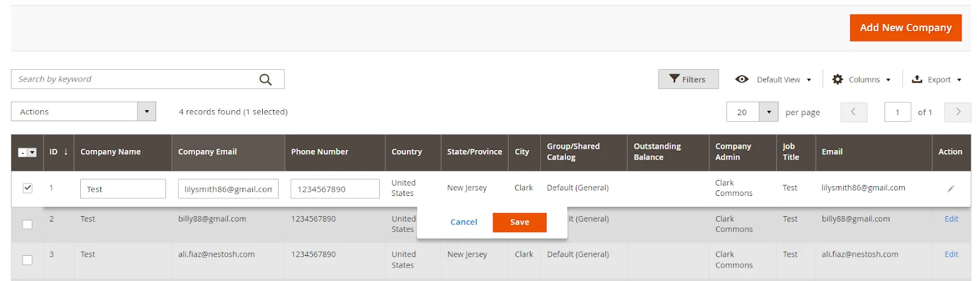Viewport: 980px width, 281px height.
Task: Sort by Company Name column header
Action: point(110,152)
